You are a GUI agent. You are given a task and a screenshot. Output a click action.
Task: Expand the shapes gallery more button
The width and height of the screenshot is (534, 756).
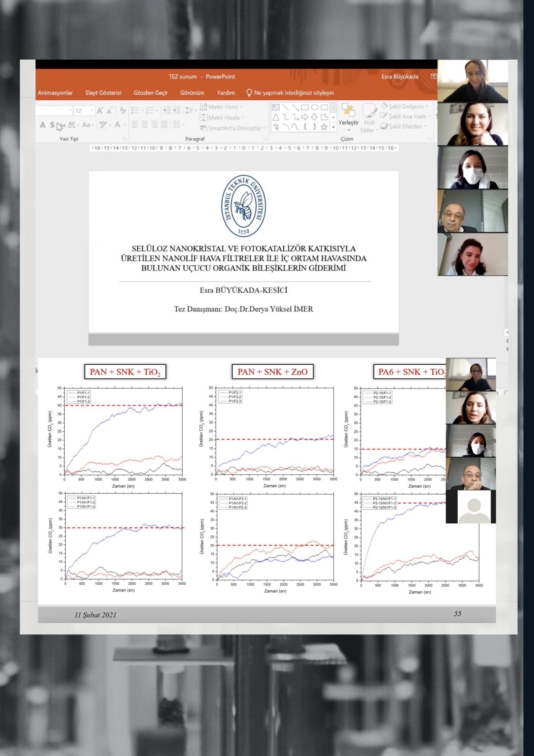pyautogui.click(x=333, y=127)
